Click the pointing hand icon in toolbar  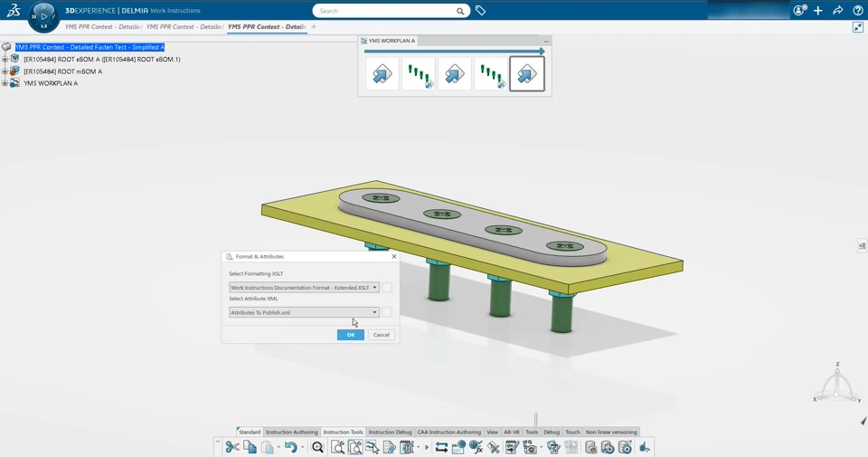[645, 447]
